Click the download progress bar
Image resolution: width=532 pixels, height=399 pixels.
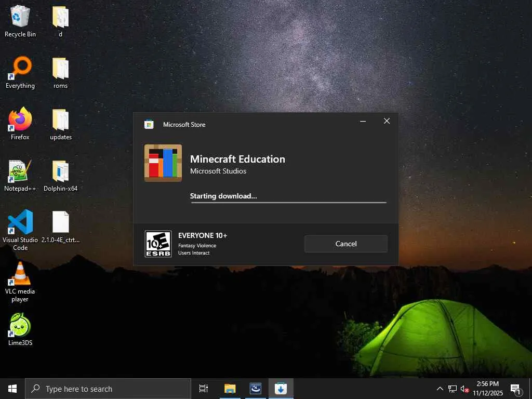pos(289,203)
